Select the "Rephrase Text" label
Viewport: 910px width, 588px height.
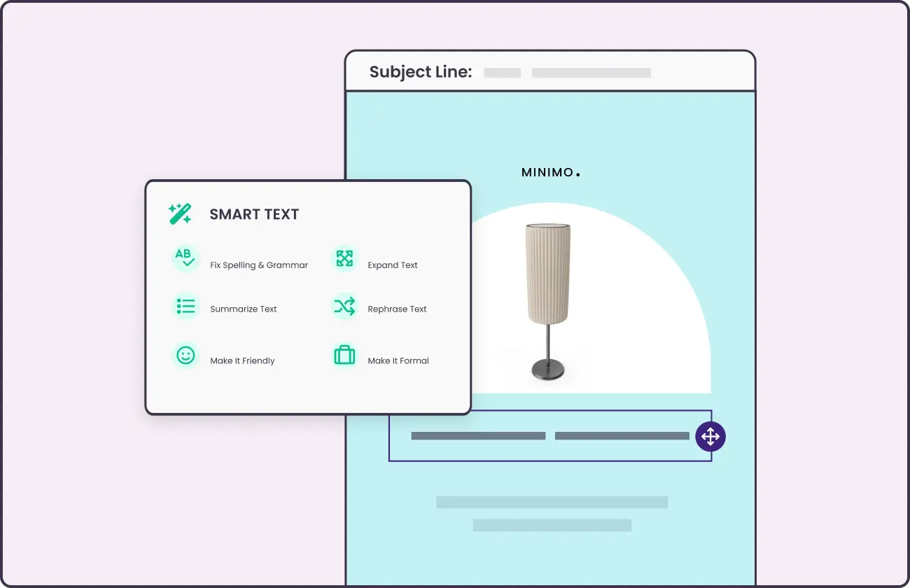pos(397,309)
